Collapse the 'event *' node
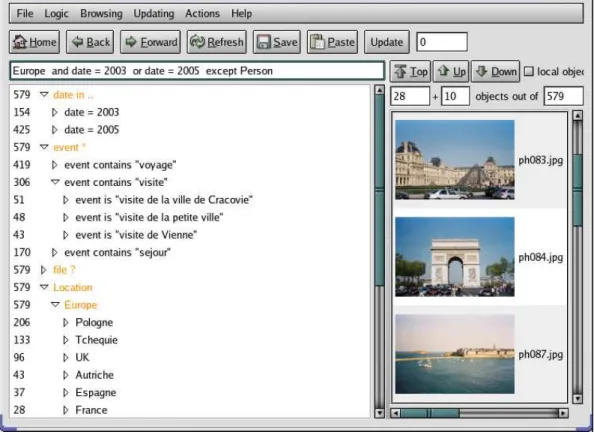This screenshot has width=594, height=435. pyautogui.click(x=44, y=147)
